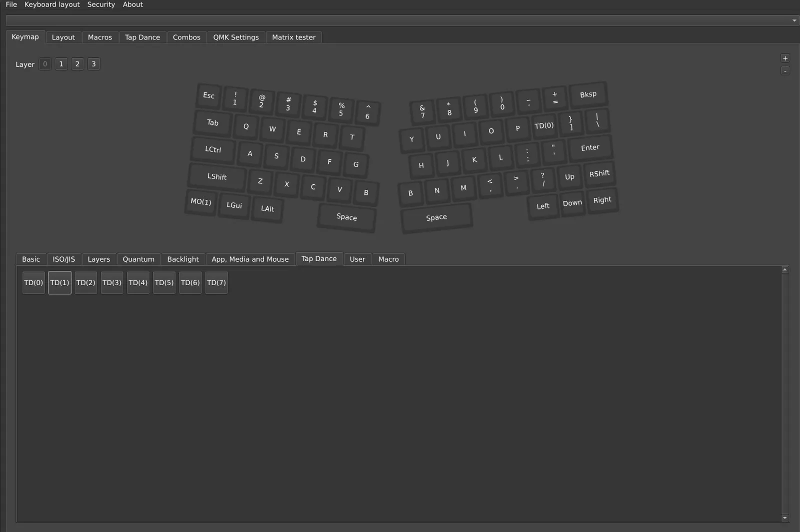The height and width of the screenshot is (532, 800).
Task: Assign TD(6) from the keycode palette
Action: (190, 283)
